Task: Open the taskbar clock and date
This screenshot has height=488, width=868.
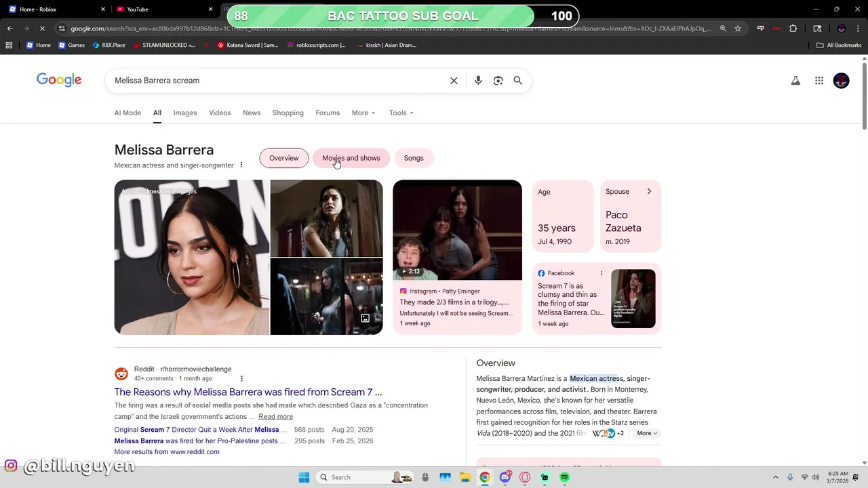Action: coord(838,477)
